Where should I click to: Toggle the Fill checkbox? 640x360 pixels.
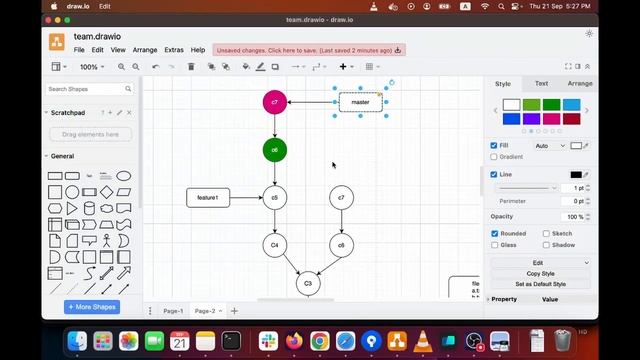tap(493, 145)
